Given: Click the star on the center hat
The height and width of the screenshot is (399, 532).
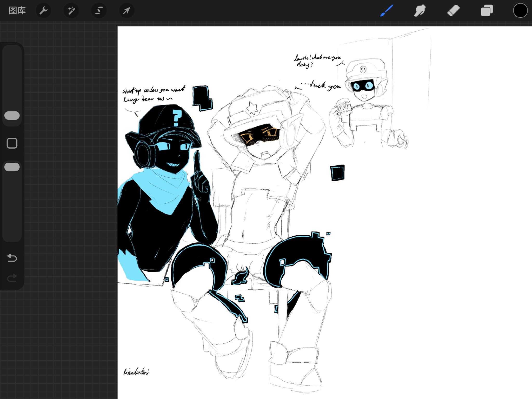Looking at the screenshot, I should tap(252, 108).
